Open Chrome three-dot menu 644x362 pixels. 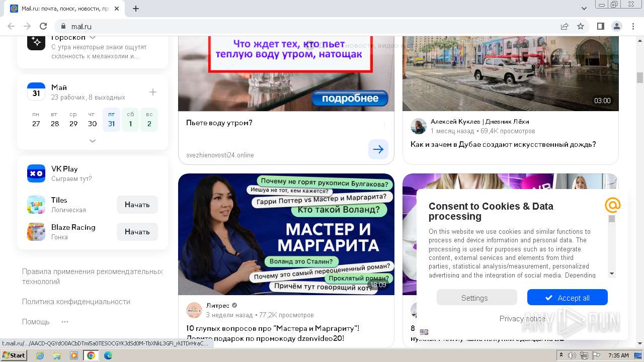tap(632, 26)
